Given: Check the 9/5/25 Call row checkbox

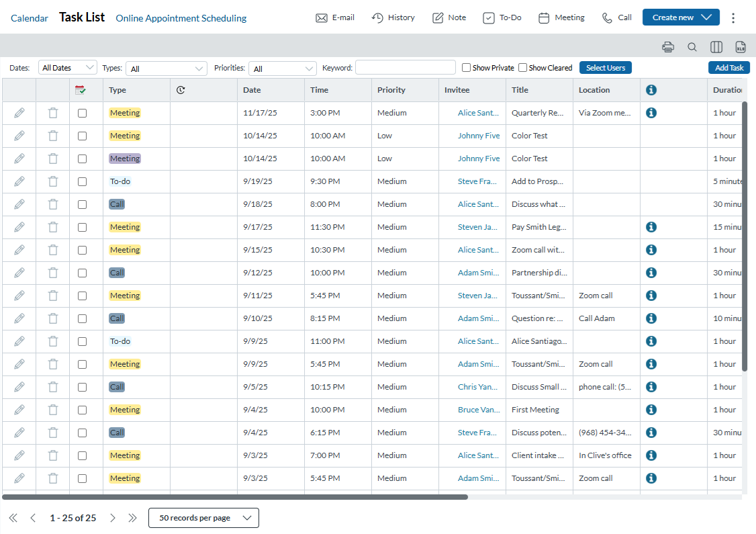Looking at the screenshot, I should 83,387.
